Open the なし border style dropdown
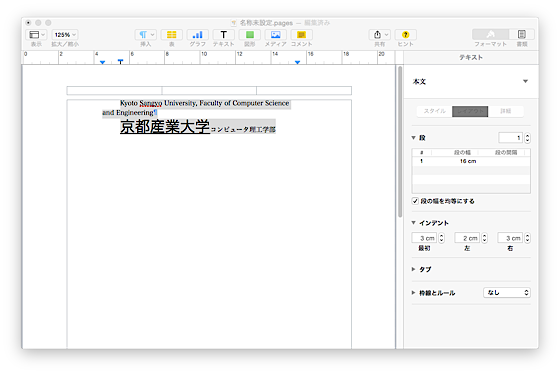560x374 pixels. tap(507, 293)
